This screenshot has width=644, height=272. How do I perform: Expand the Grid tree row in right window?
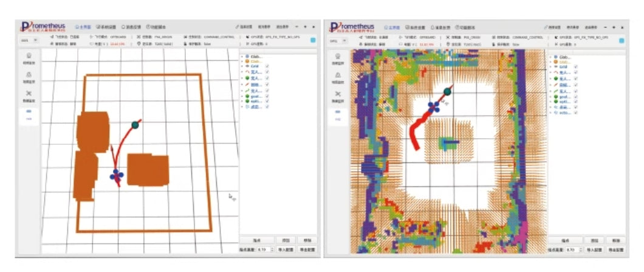(551, 66)
